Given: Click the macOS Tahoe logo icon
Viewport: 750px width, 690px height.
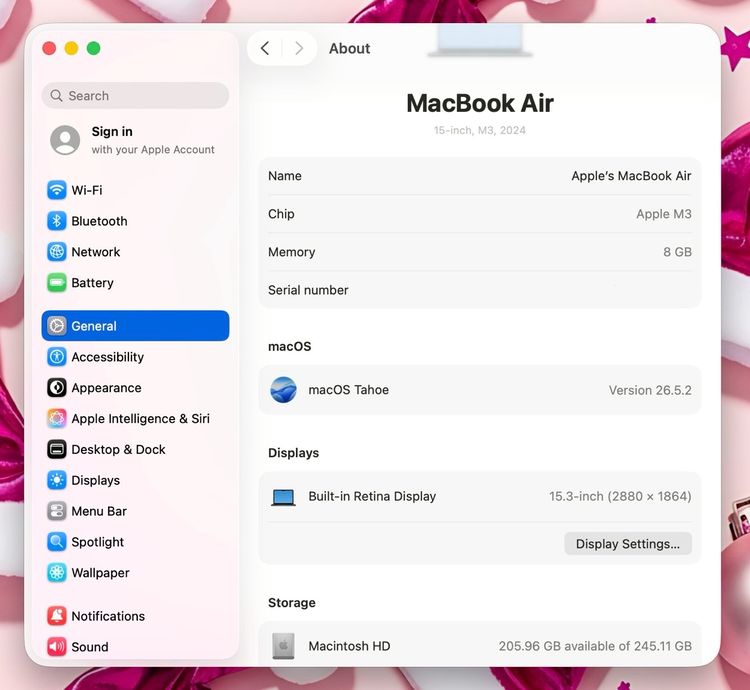Looking at the screenshot, I should pos(283,390).
